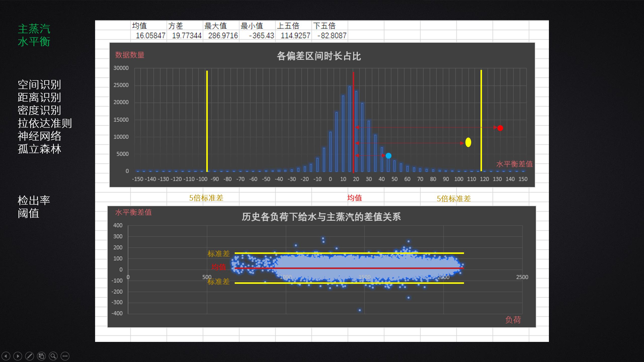The width and height of the screenshot is (644, 362).
Task: Click the 各偏差区间时长占比 chart title
Action: (319, 56)
